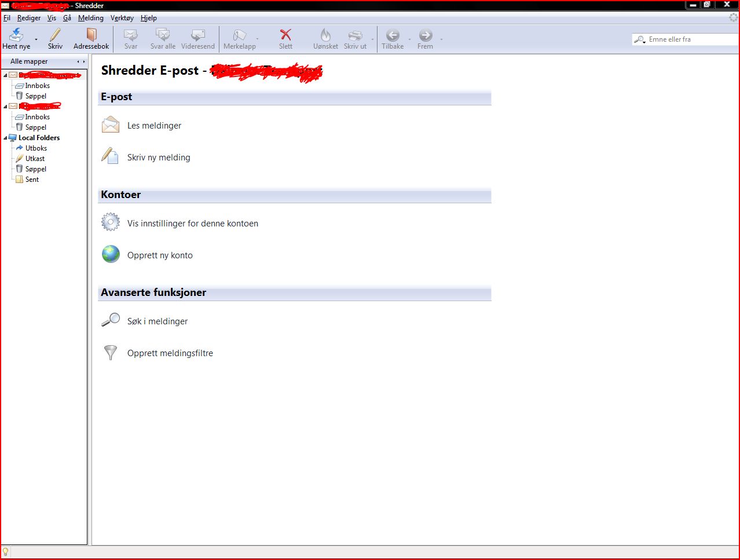Select the Utkast drafts folder
Screen dimensions: 740x560
(x=35, y=159)
